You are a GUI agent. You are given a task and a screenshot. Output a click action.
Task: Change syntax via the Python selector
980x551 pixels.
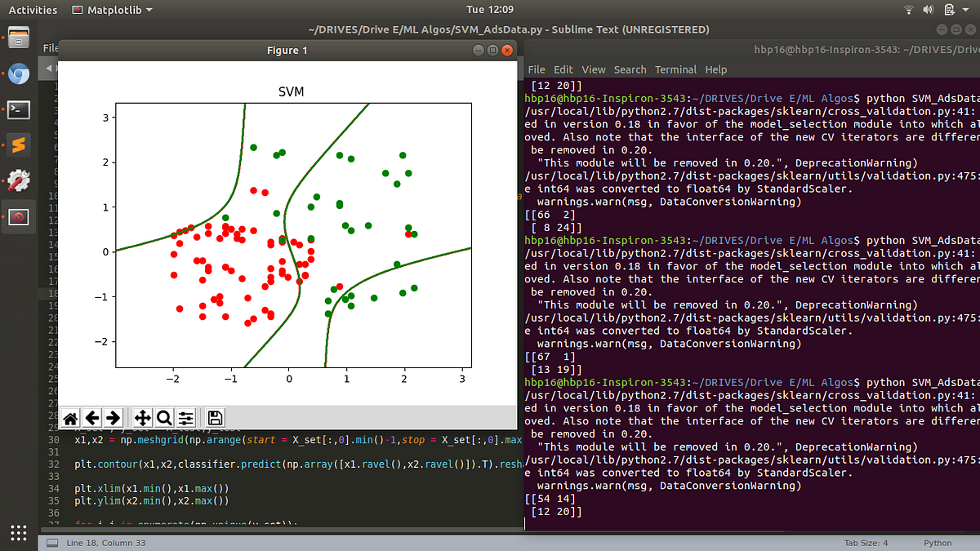click(x=938, y=543)
